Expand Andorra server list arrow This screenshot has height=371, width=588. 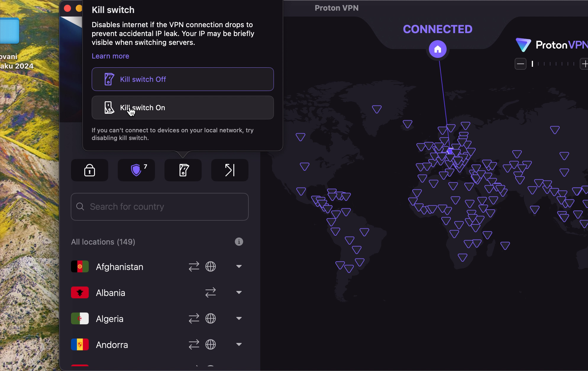click(x=239, y=344)
